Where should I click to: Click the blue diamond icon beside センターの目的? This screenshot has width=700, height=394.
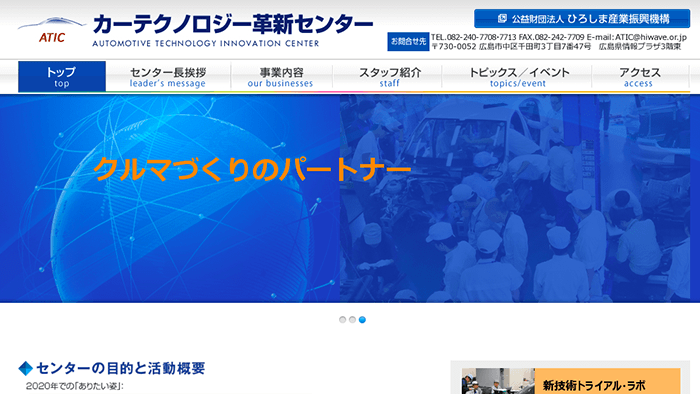pyautogui.click(x=25, y=369)
